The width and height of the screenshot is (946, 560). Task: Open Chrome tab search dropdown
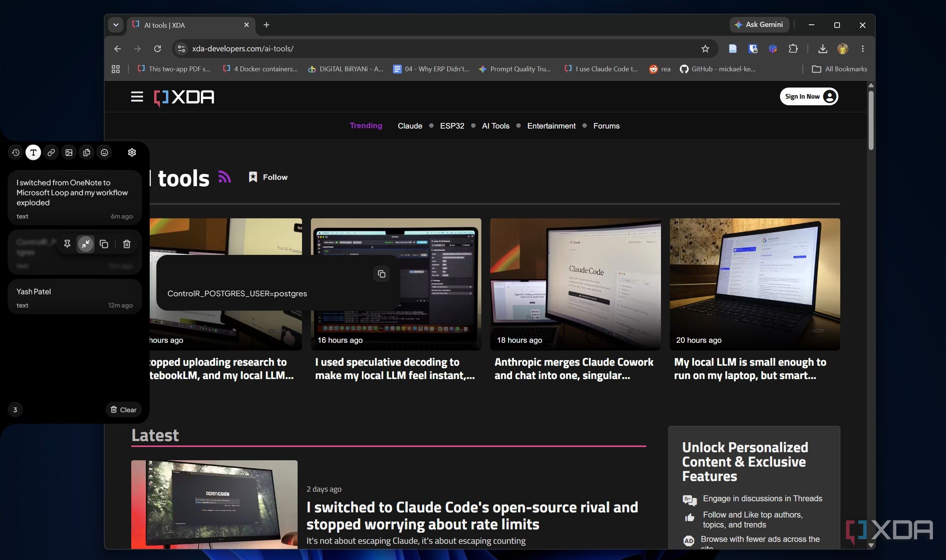point(116,25)
